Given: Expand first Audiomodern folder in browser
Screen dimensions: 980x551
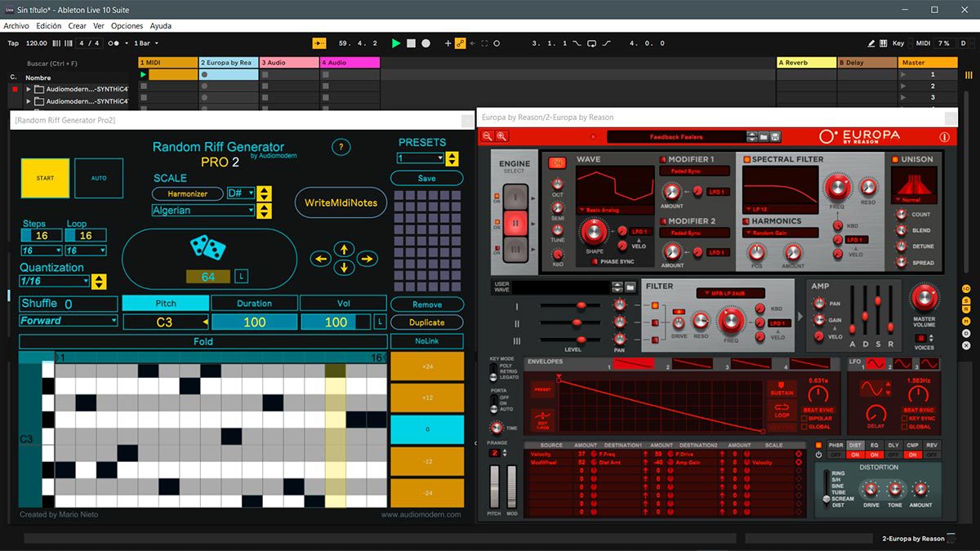Looking at the screenshot, I should pos(29,90).
